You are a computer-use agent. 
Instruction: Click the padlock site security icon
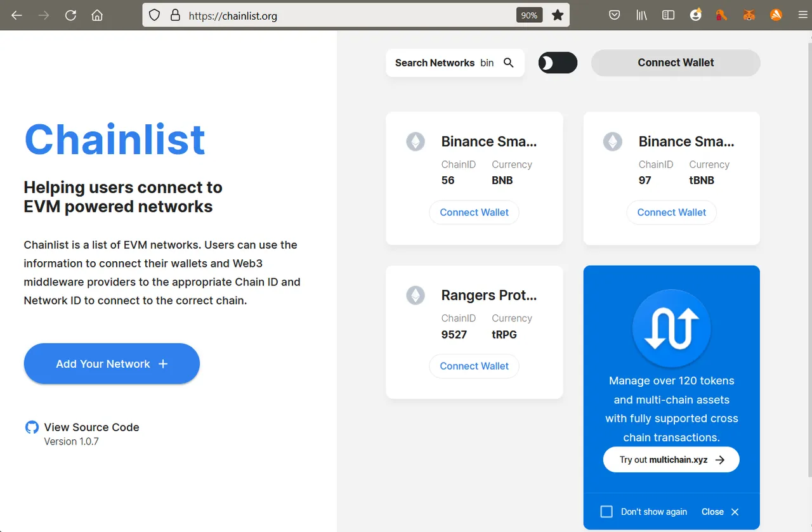coord(176,15)
